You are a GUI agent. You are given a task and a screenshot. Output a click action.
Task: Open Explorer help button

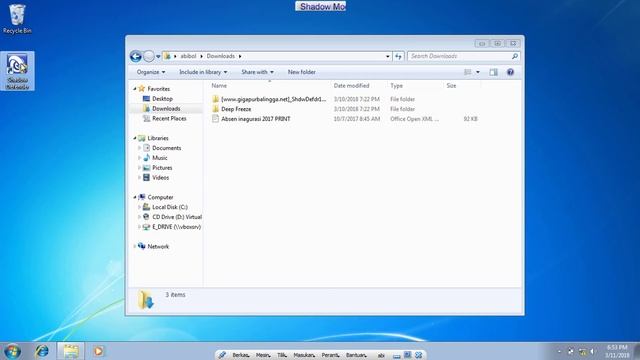(510, 72)
